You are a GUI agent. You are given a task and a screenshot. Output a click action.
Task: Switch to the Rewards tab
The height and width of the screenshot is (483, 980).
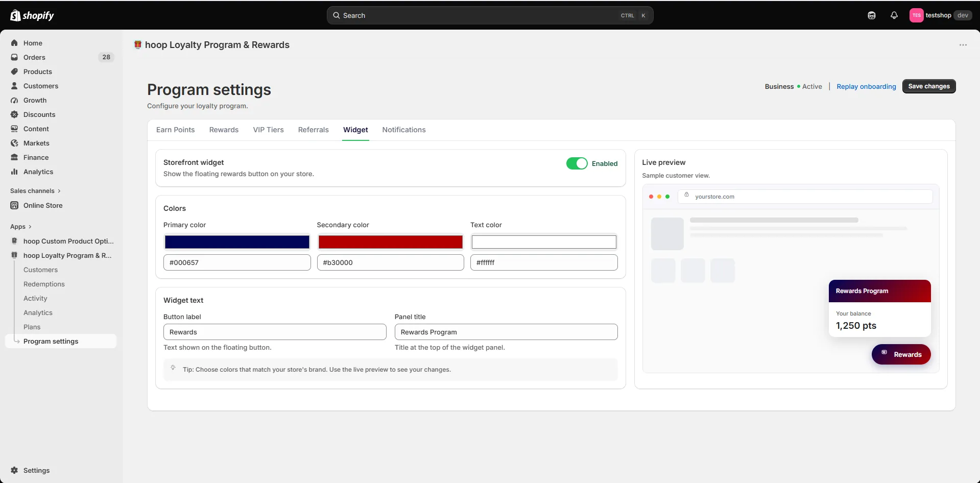pyautogui.click(x=224, y=130)
